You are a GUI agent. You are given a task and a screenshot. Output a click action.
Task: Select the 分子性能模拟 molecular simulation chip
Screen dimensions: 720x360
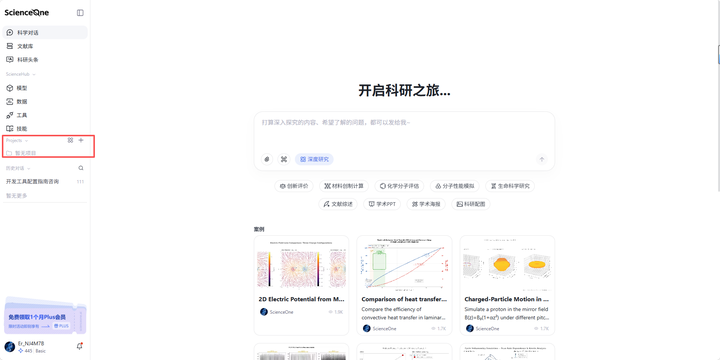pos(455,186)
